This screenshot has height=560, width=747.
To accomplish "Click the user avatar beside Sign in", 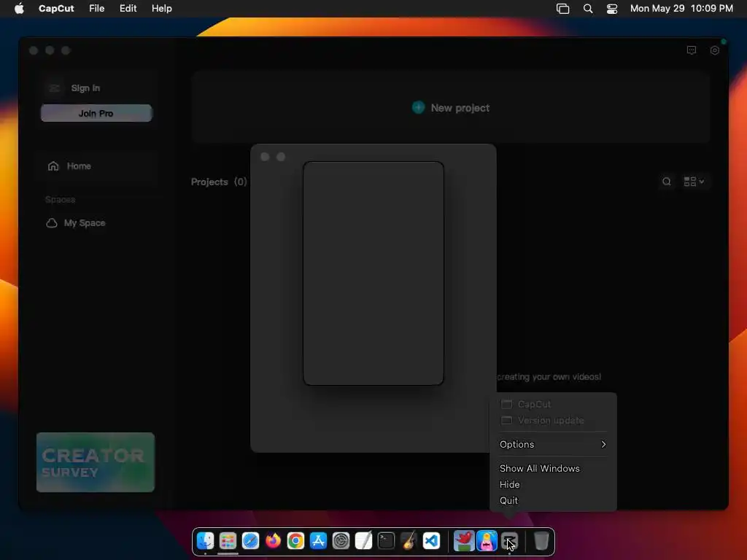I will point(54,88).
